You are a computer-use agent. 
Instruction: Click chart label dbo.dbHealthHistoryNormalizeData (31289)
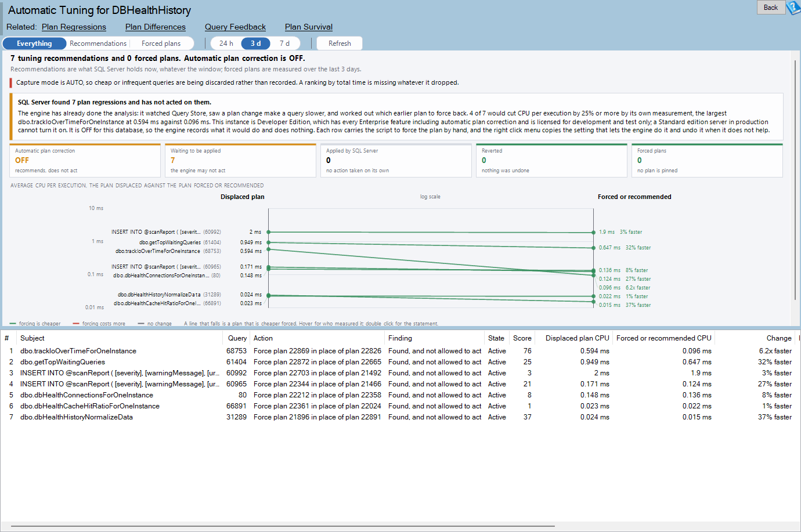tap(169, 295)
